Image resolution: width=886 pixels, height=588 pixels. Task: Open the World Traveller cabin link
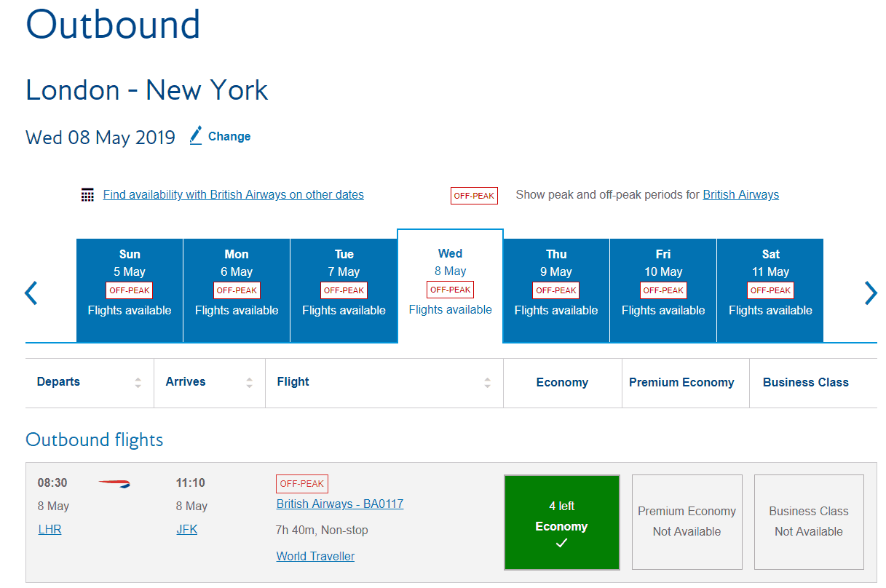tap(315, 556)
